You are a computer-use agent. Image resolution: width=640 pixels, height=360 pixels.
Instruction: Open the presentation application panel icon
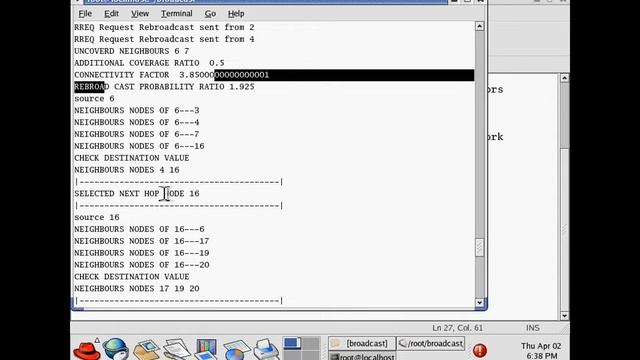pos(206,349)
